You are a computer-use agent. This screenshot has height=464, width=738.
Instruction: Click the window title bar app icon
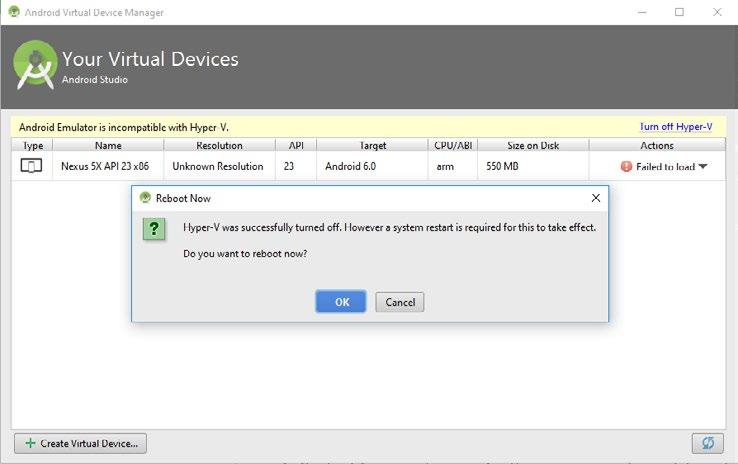pyautogui.click(x=14, y=12)
